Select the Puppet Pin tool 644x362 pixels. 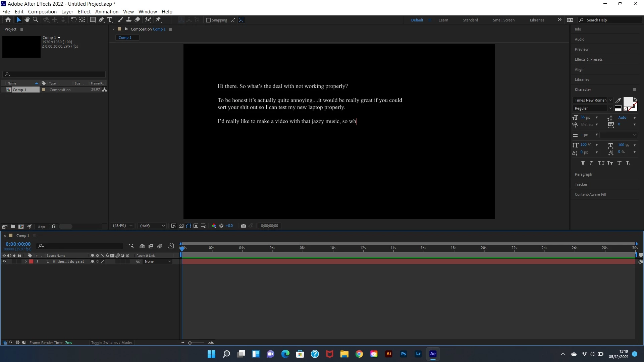point(159,20)
